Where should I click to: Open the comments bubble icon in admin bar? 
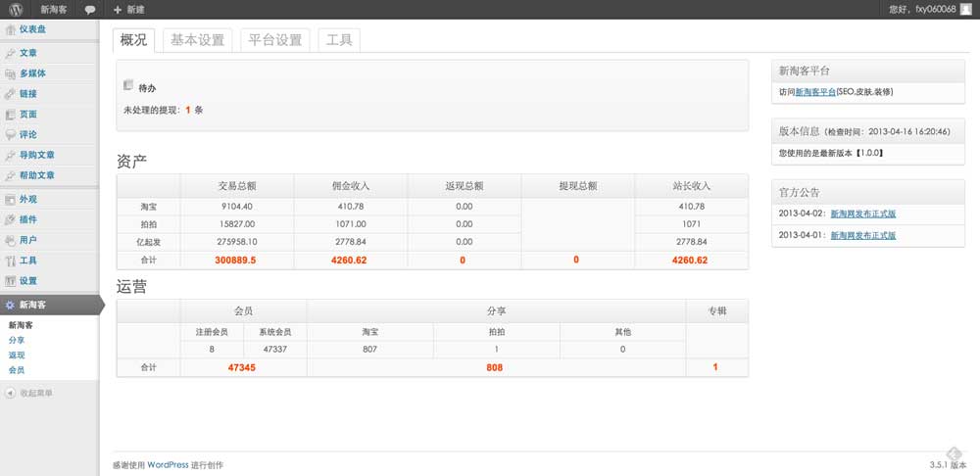[x=90, y=10]
